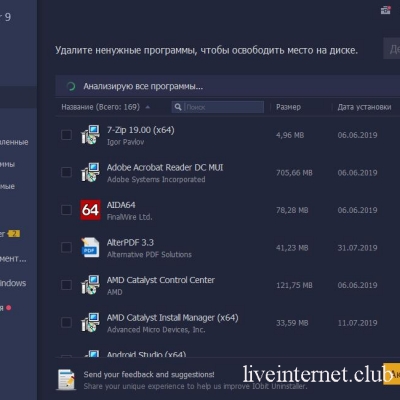Screen dimensions: 400x400
Task: Enable checkbox for AMD Catalyst Install Manager (x64)
Action: [66, 322]
